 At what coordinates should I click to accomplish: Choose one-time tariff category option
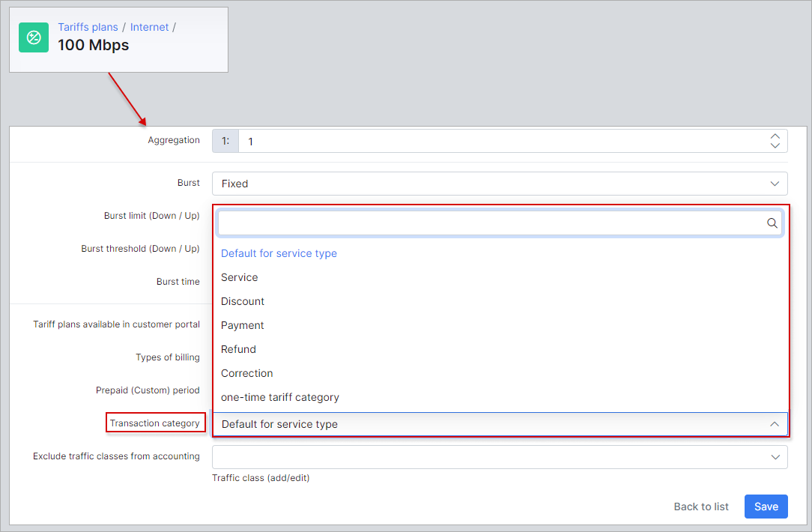[x=279, y=397]
